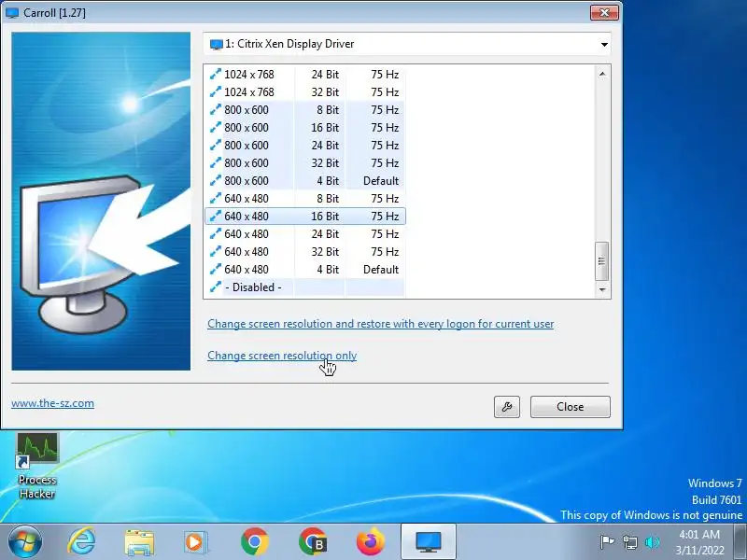Select 800 x 600 4 Bit Default row
Viewport: 747px width, 560px height.
305,181
